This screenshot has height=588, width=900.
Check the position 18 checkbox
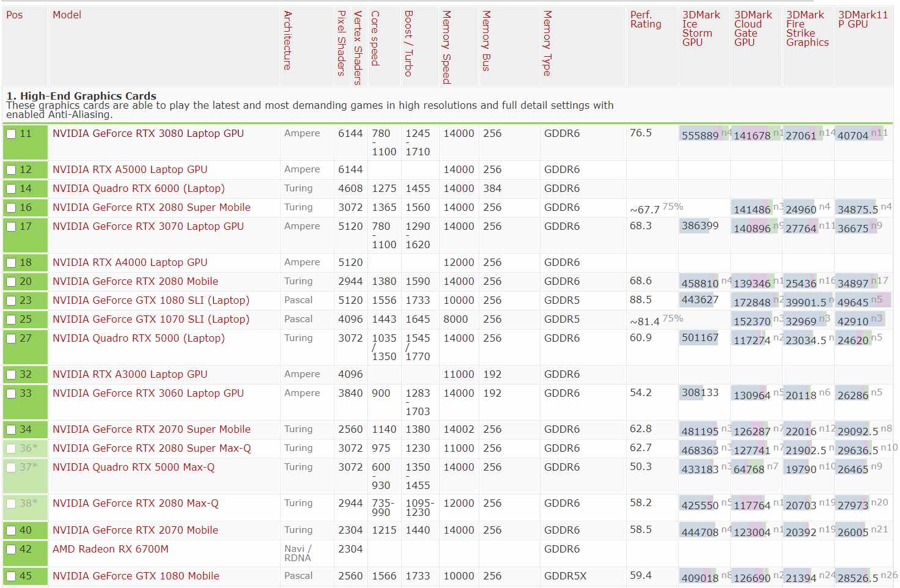click(x=11, y=263)
